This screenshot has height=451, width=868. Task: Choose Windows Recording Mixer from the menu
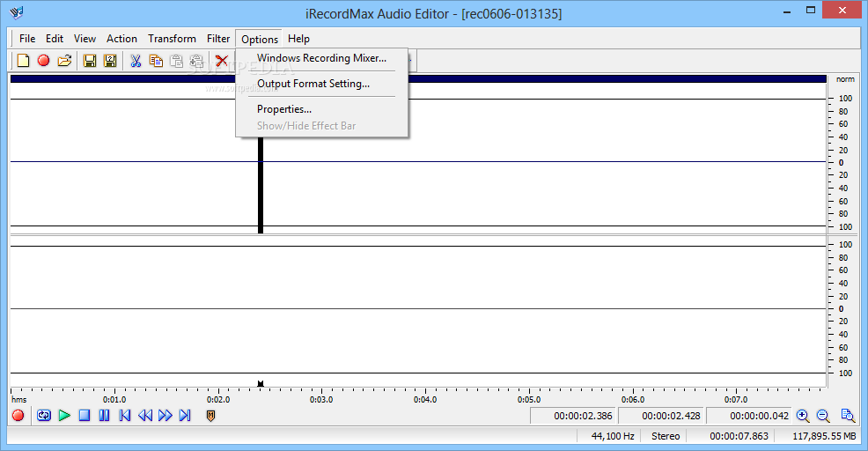pyautogui.click(x=321, y=58)
